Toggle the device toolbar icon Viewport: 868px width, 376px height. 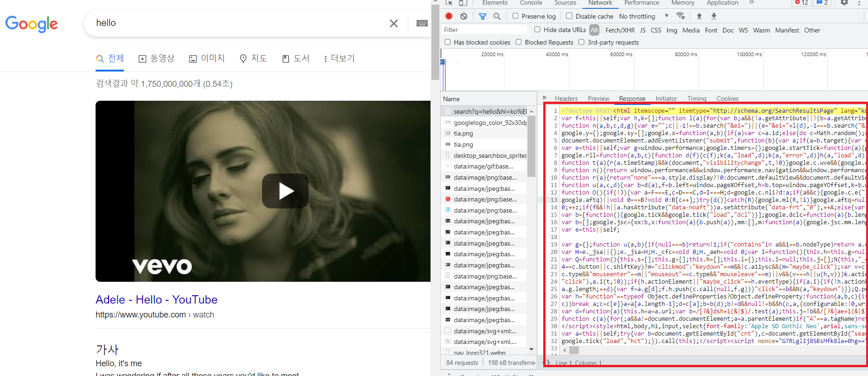click(x=463, y=3)
